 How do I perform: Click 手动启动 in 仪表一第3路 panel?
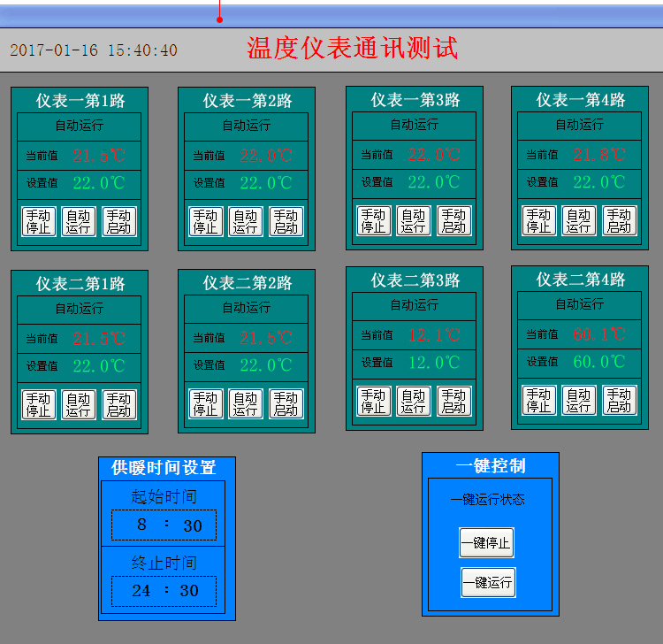pyautogui.click(x=454, y=221)
